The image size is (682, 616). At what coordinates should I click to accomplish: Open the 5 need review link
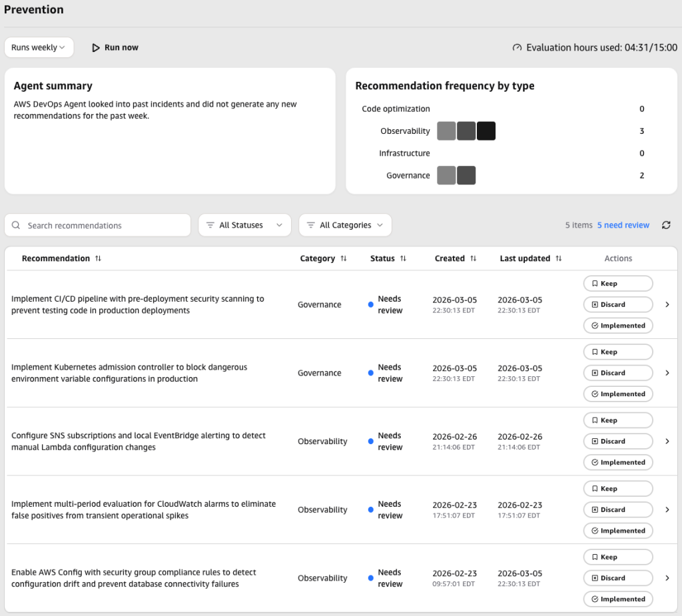click(623, 225)
